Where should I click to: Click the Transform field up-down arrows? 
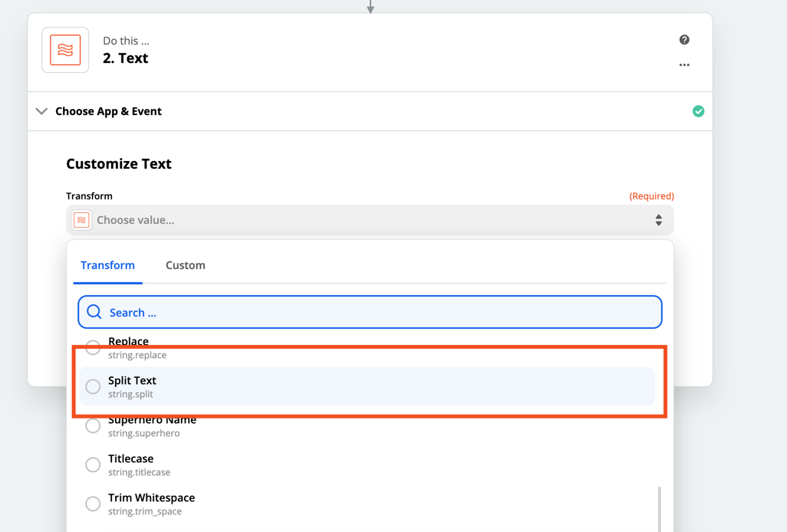658,220
